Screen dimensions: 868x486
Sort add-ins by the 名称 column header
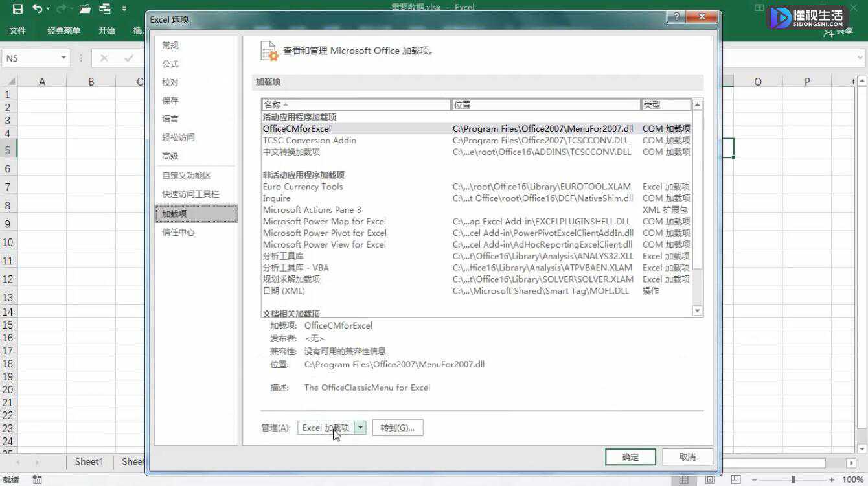click(356, 104)
